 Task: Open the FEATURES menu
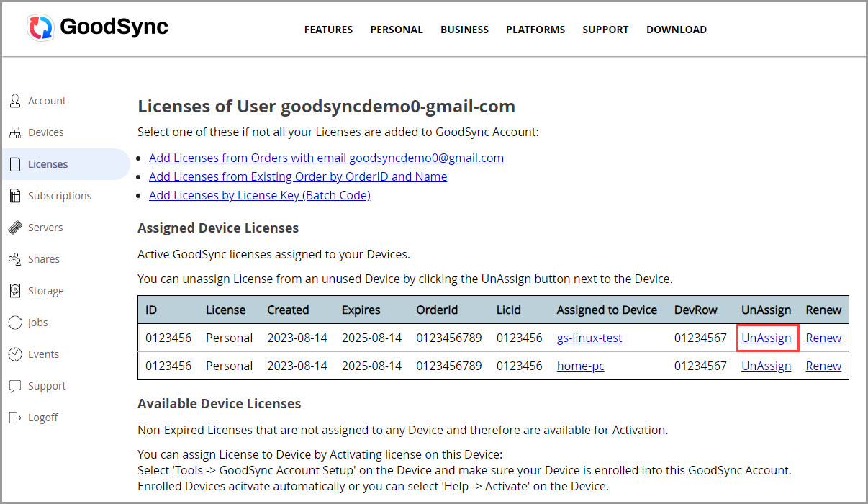[x=328, y=30]
